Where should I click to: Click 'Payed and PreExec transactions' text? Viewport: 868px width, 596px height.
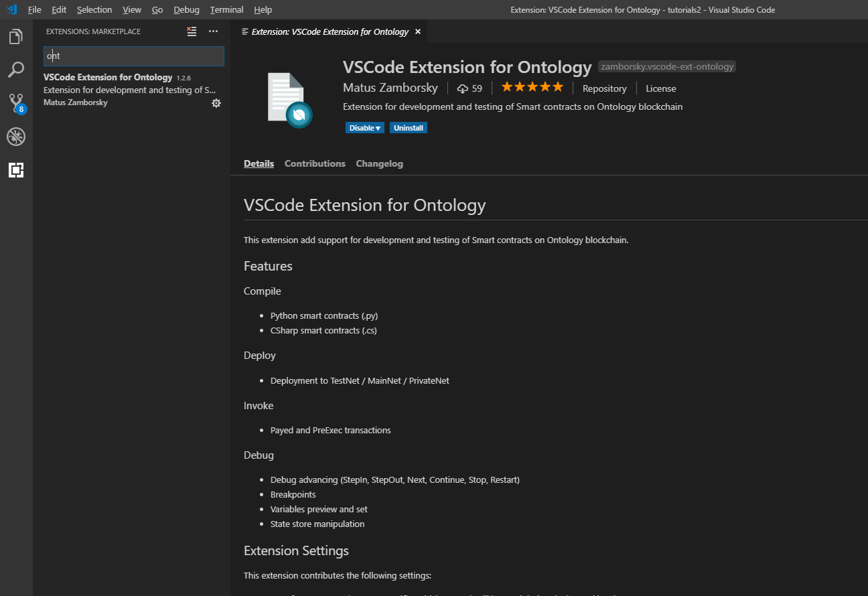point(330,430)
